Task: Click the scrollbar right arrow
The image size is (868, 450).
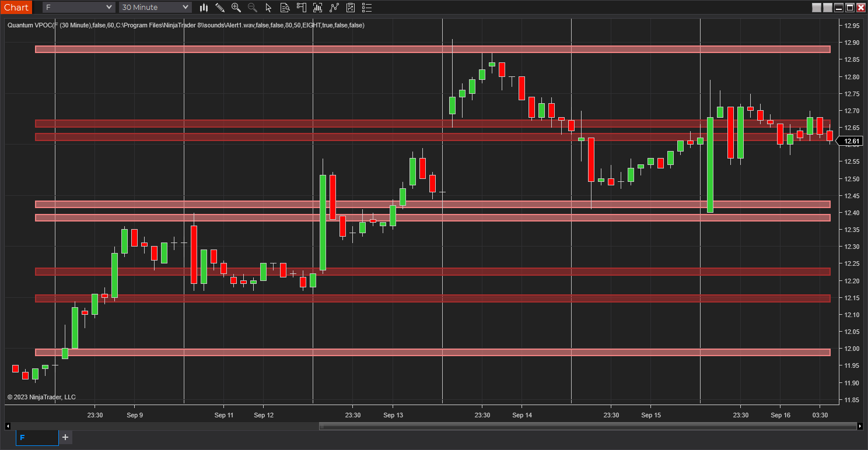Action: [859, 426]
